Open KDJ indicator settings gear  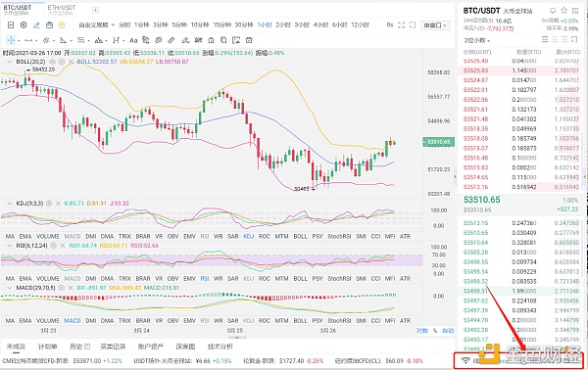(x=49, y=204)
